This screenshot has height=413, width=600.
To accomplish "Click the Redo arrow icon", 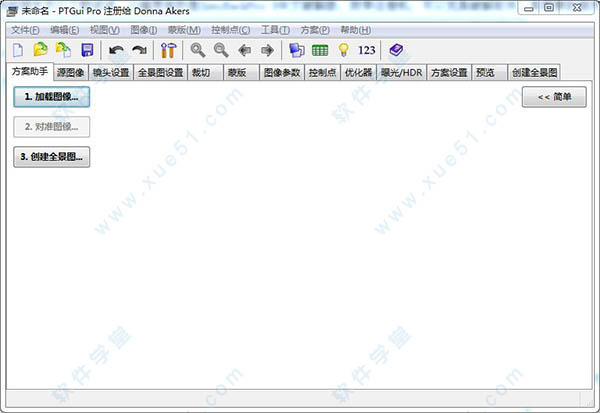I will tap(139, 50).
